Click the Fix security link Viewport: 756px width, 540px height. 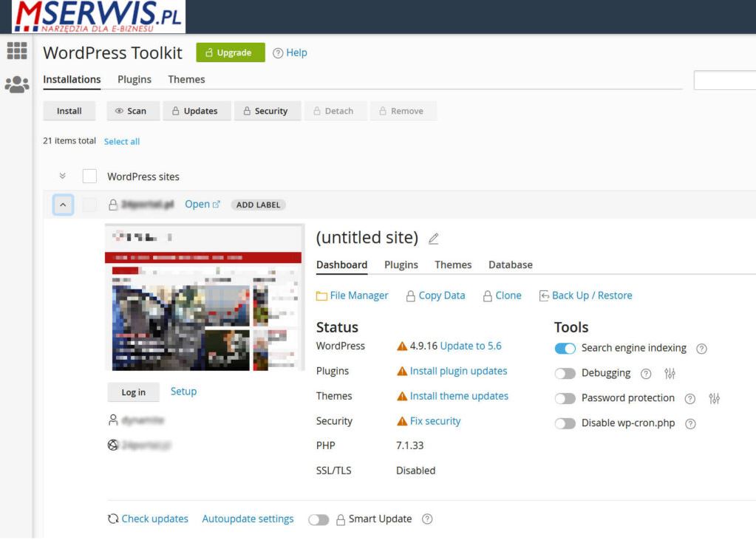click(435, 421)
